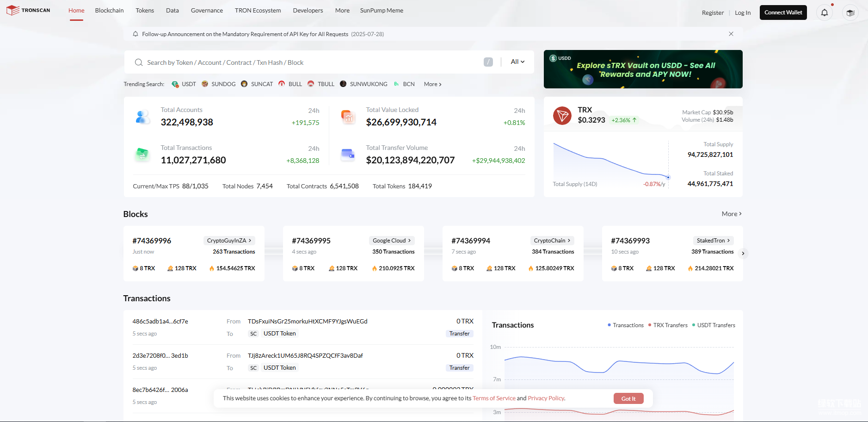Open 263 Transactions of block #74369996

(234, 252)
